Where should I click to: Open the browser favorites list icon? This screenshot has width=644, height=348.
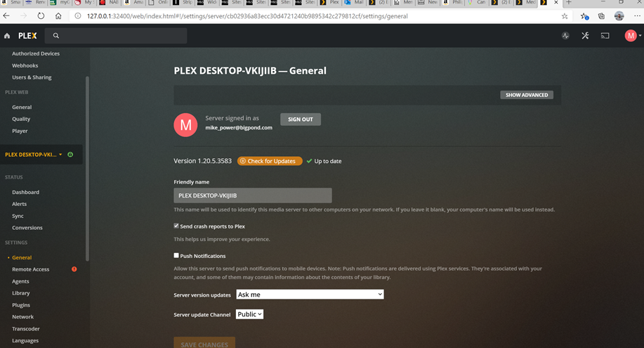point(584,16)
